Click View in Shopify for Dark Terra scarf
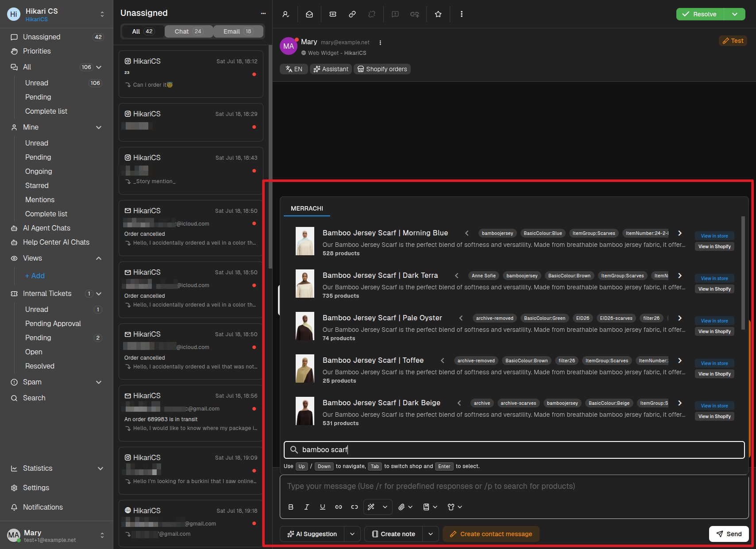Screen dimensions: 756x549 coord(714,289)
